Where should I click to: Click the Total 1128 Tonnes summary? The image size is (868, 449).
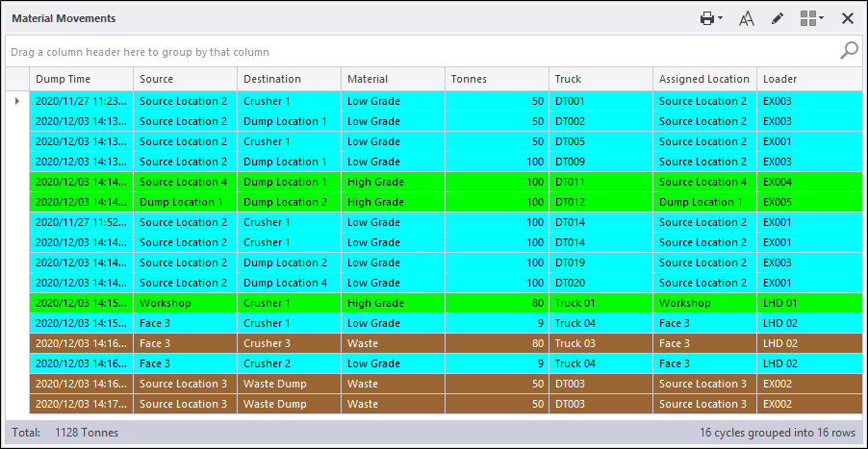(64, 433)
